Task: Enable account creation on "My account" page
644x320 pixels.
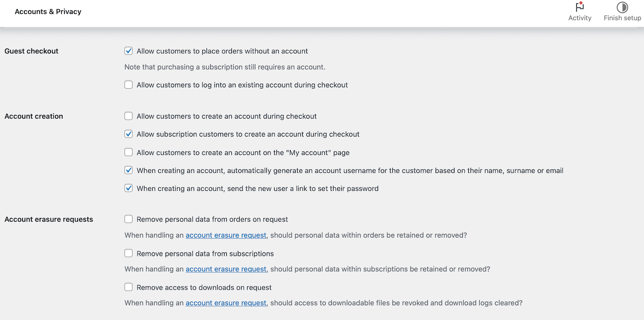Action: tap(129, 153)
